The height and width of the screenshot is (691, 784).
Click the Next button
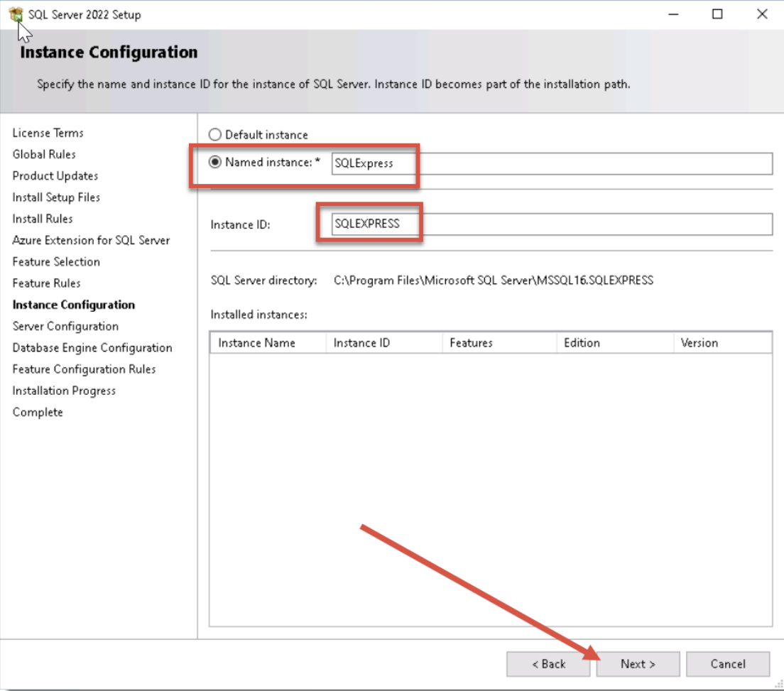[x=638, y=664]
